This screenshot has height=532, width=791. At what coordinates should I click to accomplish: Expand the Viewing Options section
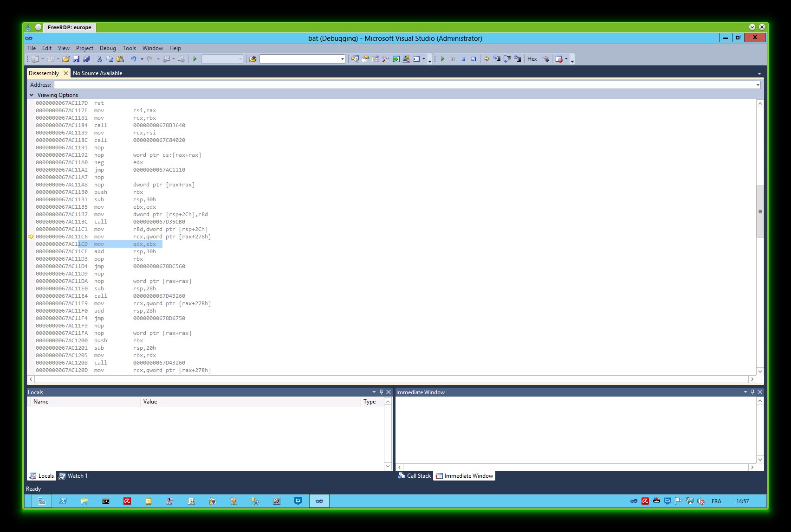pyautogui.click(x=32, y=95)
